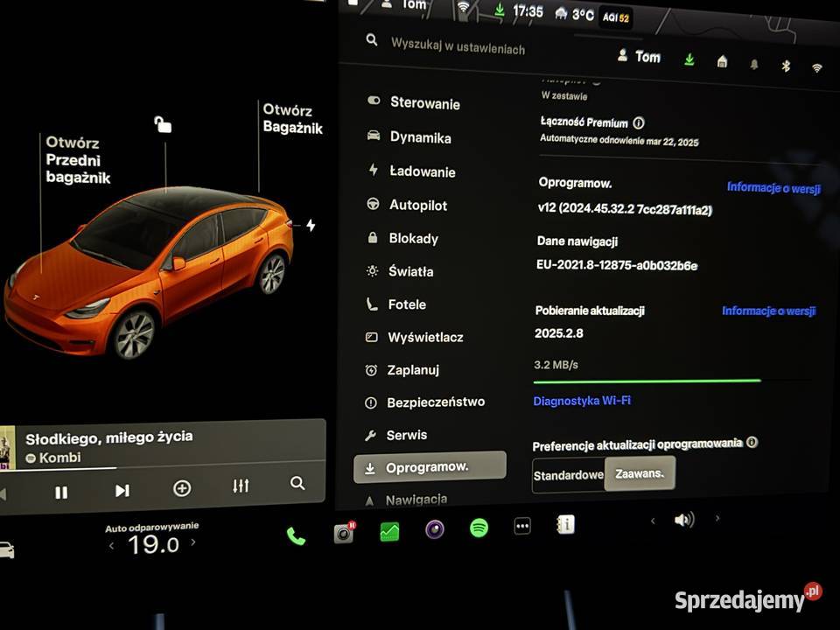Open Informacje o wersji for 2025.2.8 update
The image size is (840, 630).
(x=769, y=311)
